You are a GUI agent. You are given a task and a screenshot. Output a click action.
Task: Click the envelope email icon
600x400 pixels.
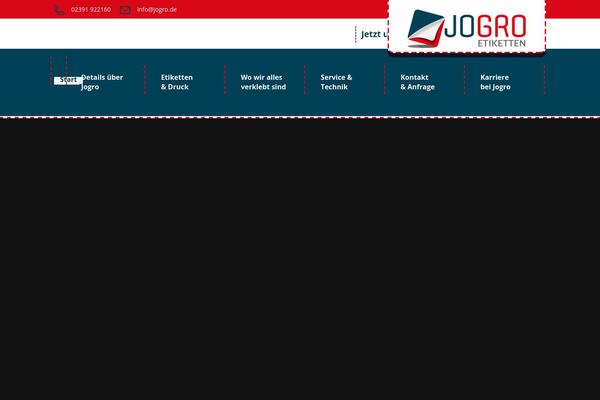click(x=125, y=10)
